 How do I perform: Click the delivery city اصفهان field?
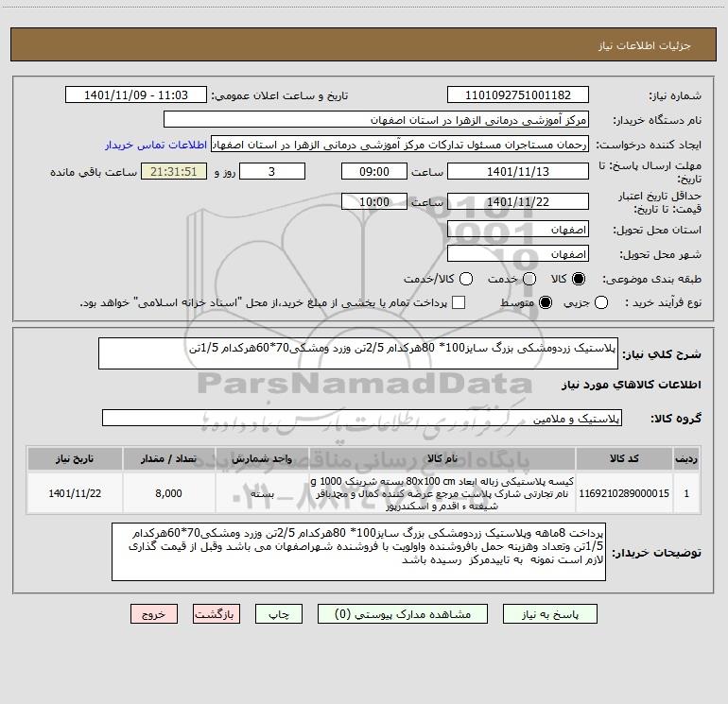click(x=518, y=254)
